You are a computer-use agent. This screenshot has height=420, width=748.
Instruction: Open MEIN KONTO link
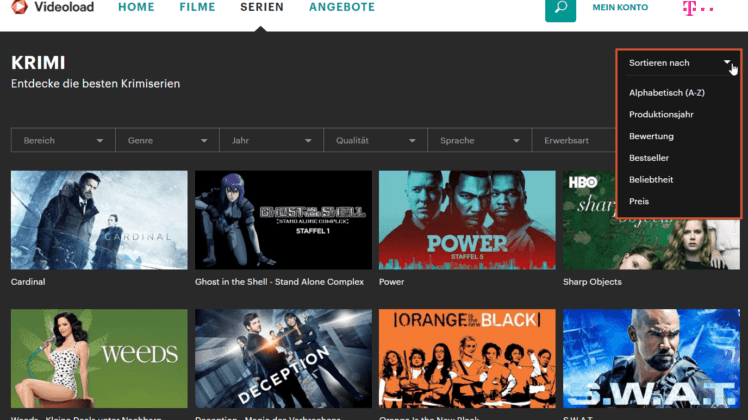(620, 7)
